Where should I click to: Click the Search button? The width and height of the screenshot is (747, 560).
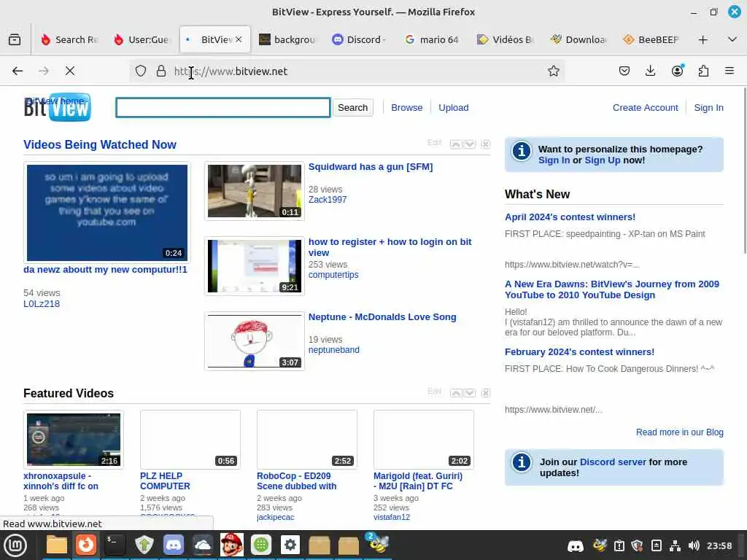[352, 108]
